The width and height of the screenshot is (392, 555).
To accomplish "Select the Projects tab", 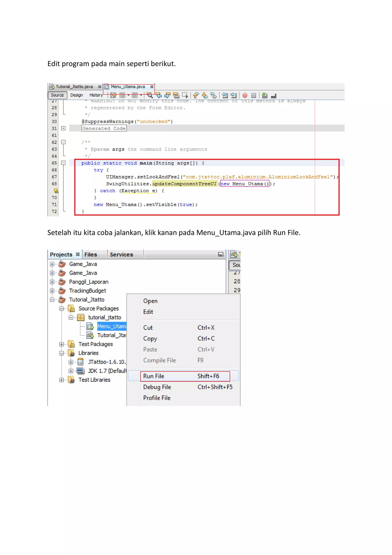I will pos(61,255).
